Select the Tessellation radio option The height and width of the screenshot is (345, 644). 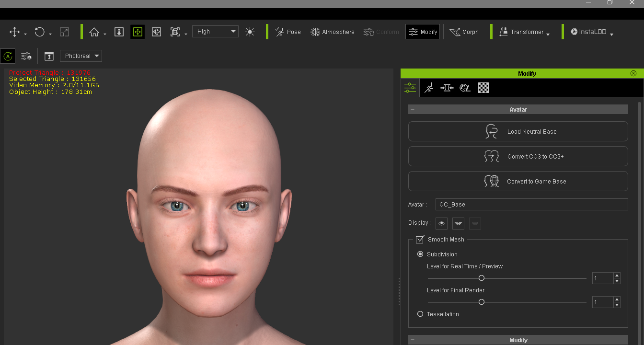[420, 314]
